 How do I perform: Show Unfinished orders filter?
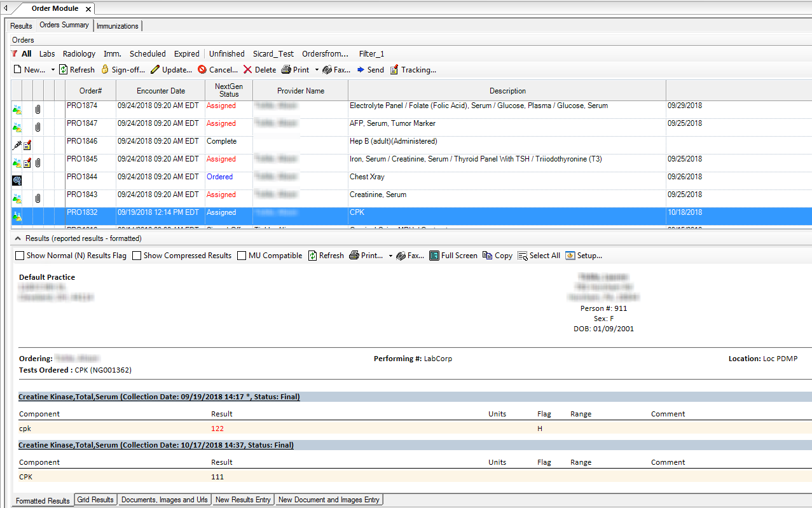click(x=226, y=54)
